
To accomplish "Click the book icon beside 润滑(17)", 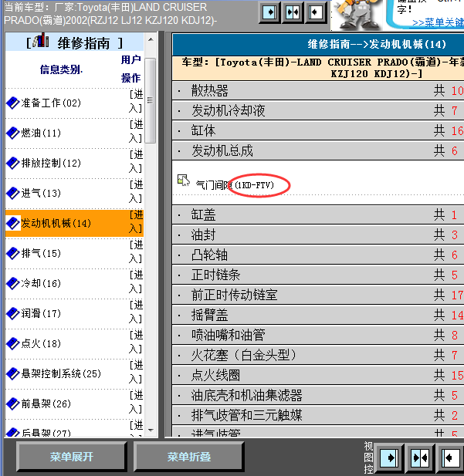I will 13,313.
